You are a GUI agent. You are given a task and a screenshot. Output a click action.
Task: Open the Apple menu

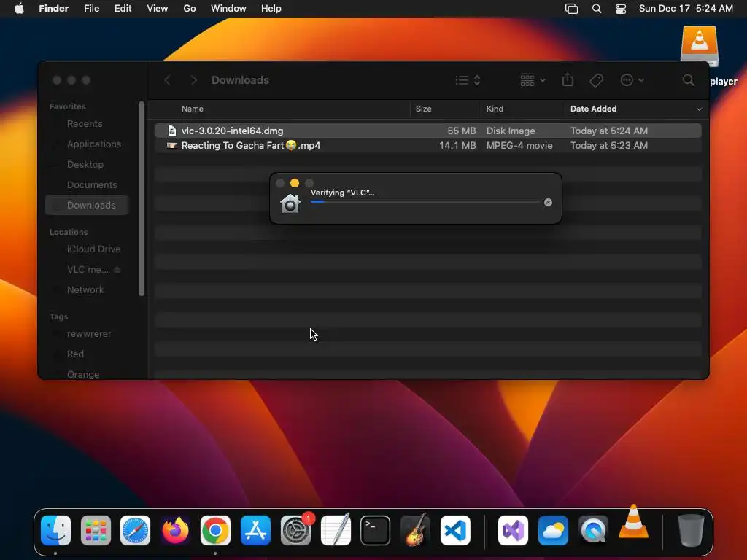pyautogui.click(x=19, y=9)
